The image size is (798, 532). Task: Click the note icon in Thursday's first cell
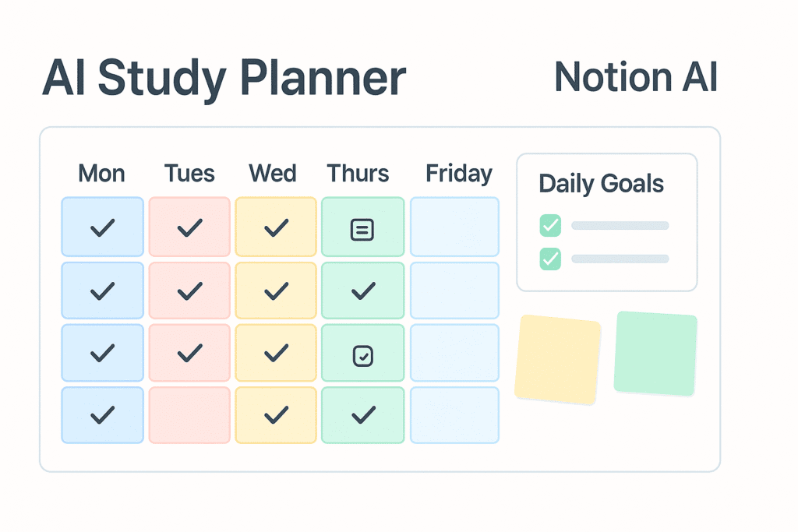[362, 229]
